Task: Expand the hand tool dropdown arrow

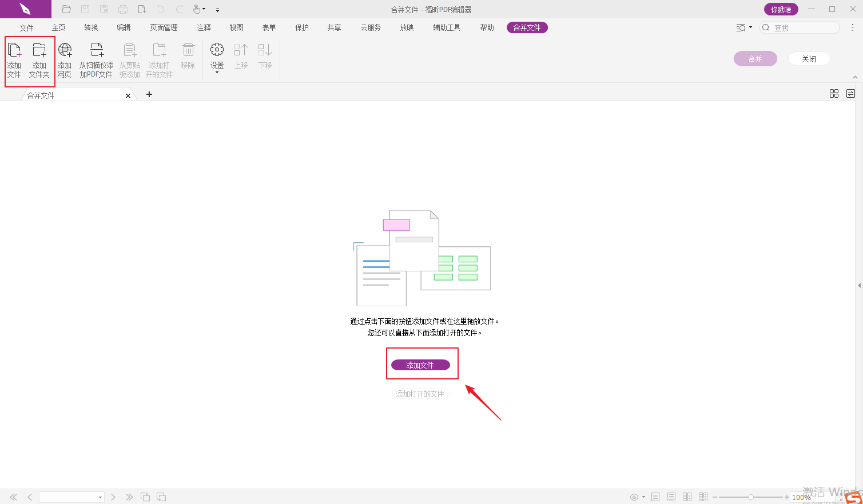Action: click(x=204, y=10)
